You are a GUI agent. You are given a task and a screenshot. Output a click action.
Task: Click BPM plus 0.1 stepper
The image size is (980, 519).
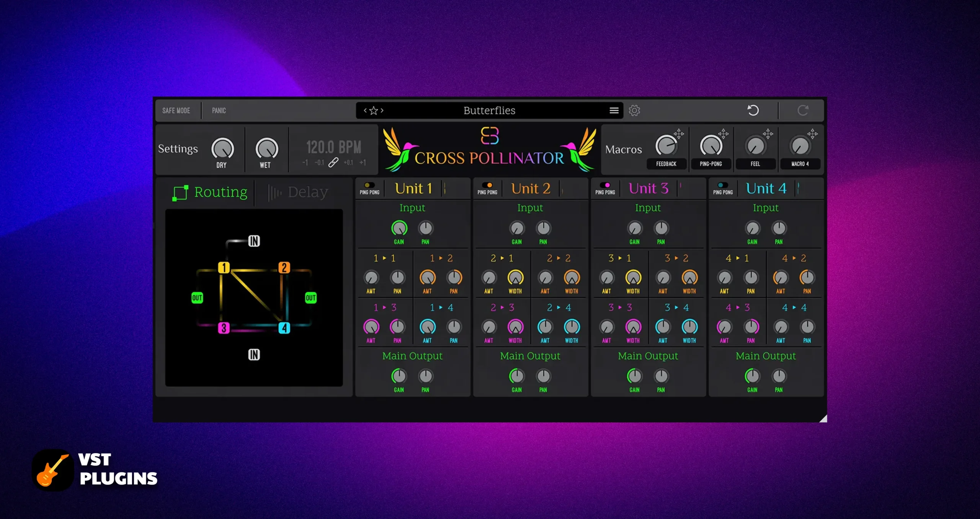click(x=348, y=163)
